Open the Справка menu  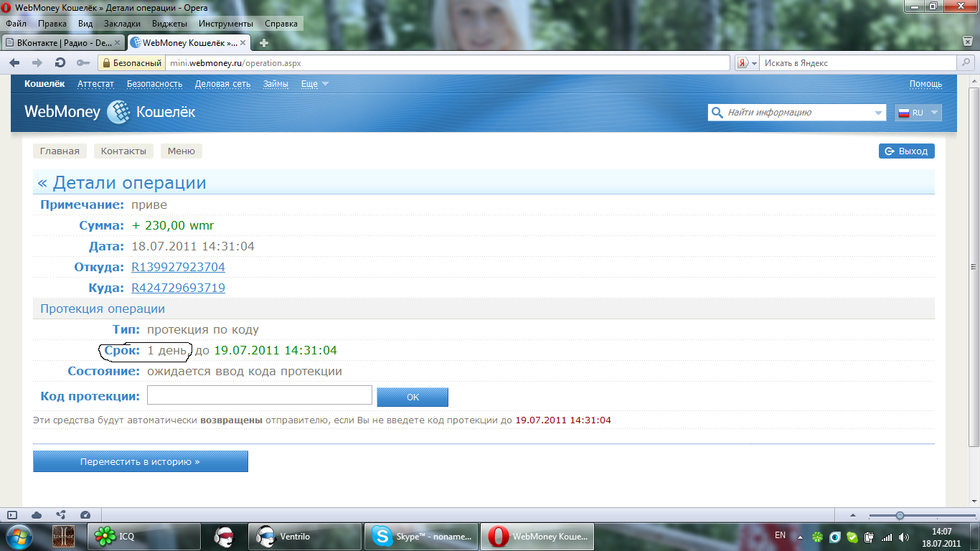click(281, 24)
